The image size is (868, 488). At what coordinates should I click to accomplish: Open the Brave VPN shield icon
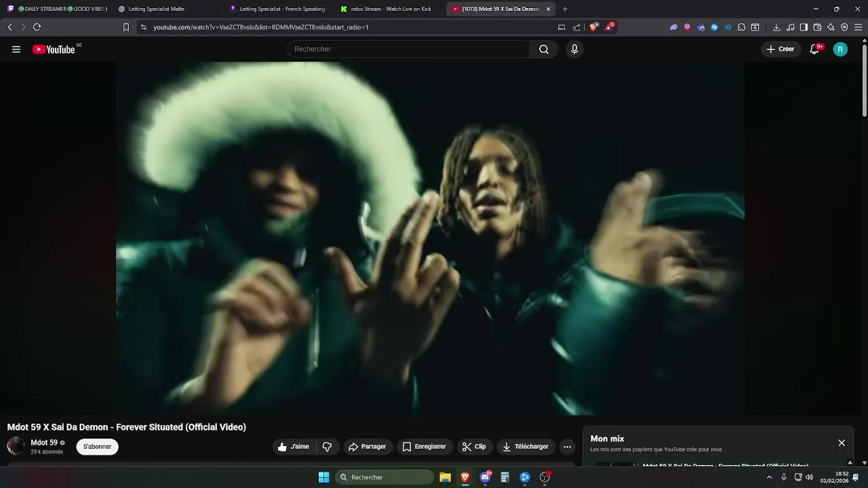click(x=844, y=27)
